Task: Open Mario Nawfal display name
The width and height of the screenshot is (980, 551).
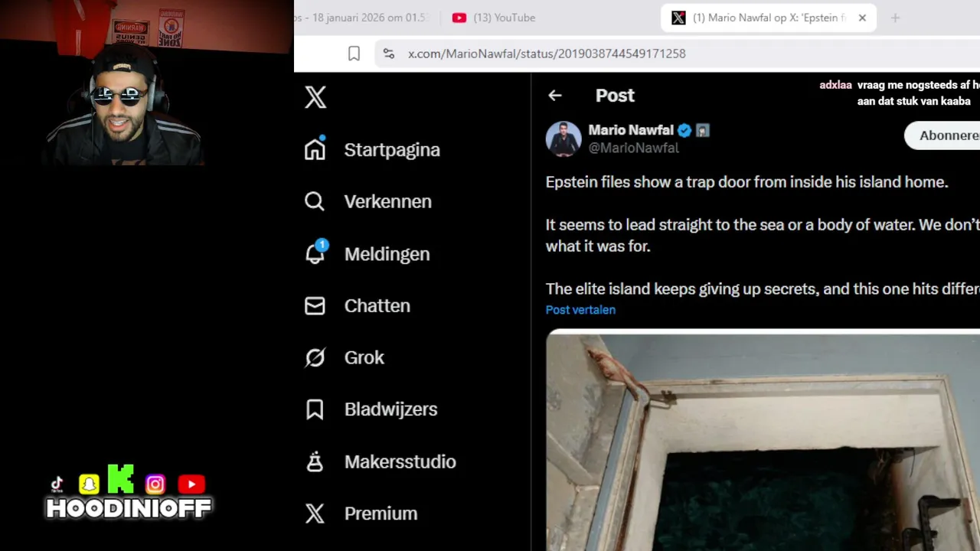Action: pos(631,130)
